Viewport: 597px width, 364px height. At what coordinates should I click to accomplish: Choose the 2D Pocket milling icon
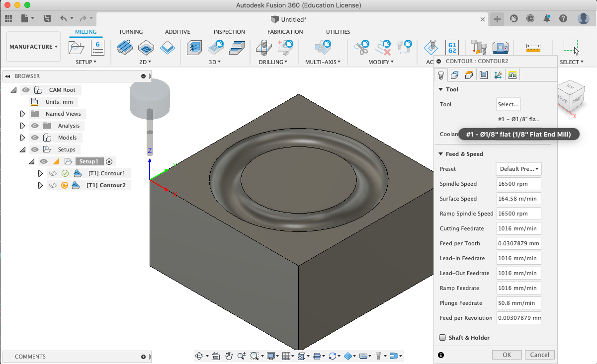(x=146, y=48)
